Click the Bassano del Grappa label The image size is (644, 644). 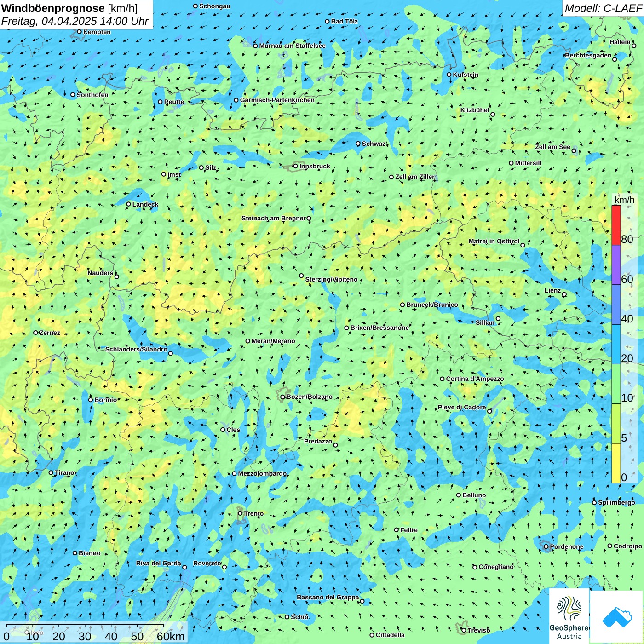click(x=328, y=597)
